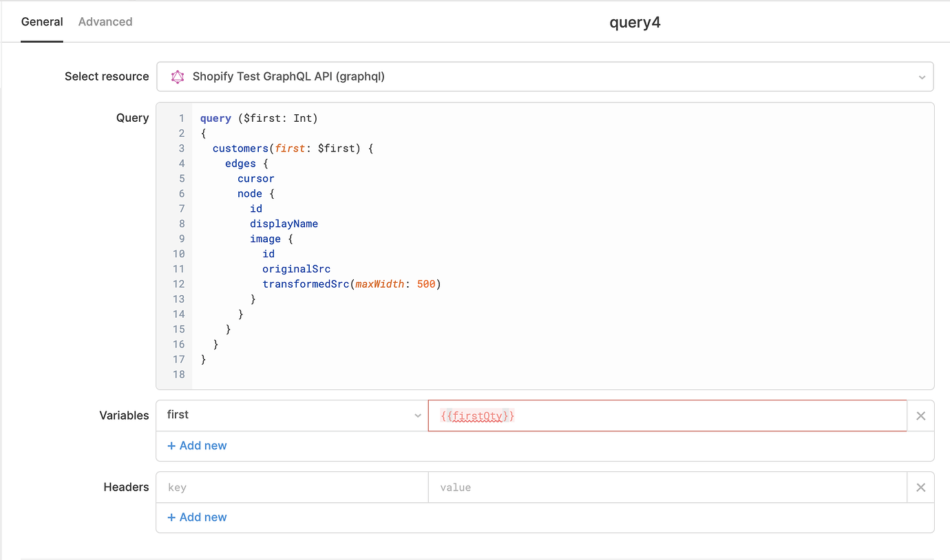This screenshot has height=560, width=950.
Task: Add a new header
Action: 197,517
